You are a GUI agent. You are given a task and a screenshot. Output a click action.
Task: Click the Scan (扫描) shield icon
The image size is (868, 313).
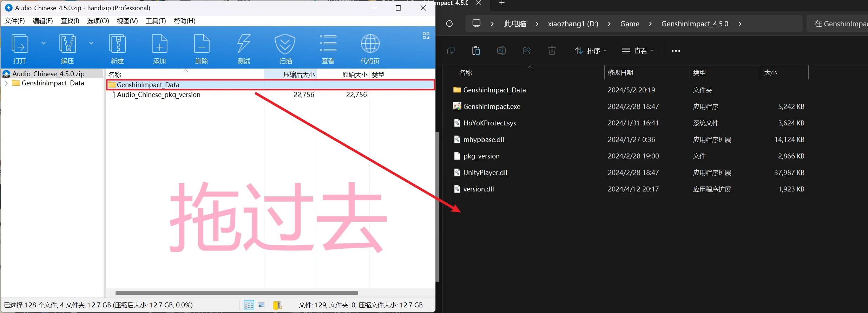(285, 48)
